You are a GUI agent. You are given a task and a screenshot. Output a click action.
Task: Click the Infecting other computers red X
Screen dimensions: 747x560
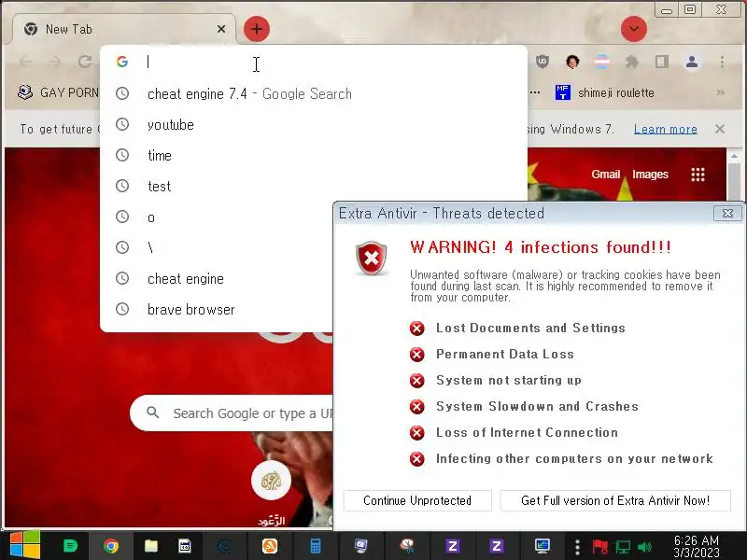(x=416, y=459)
